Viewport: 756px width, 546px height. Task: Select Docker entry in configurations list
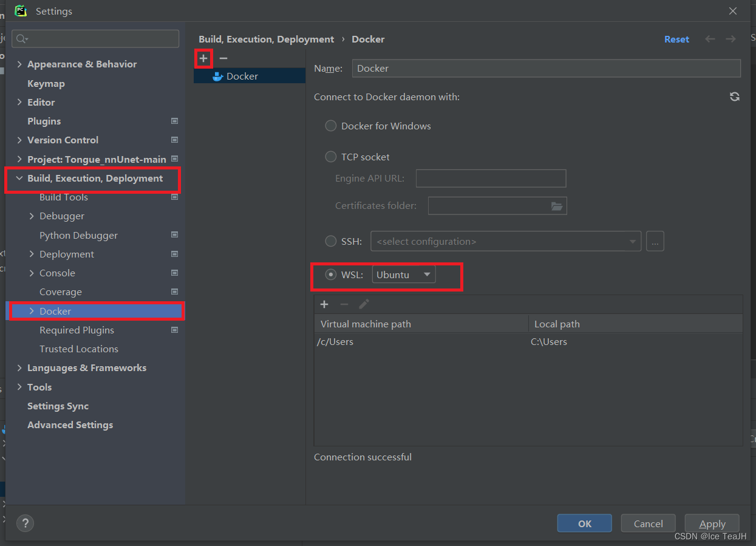pyautogui.click(x=250, y=76)
